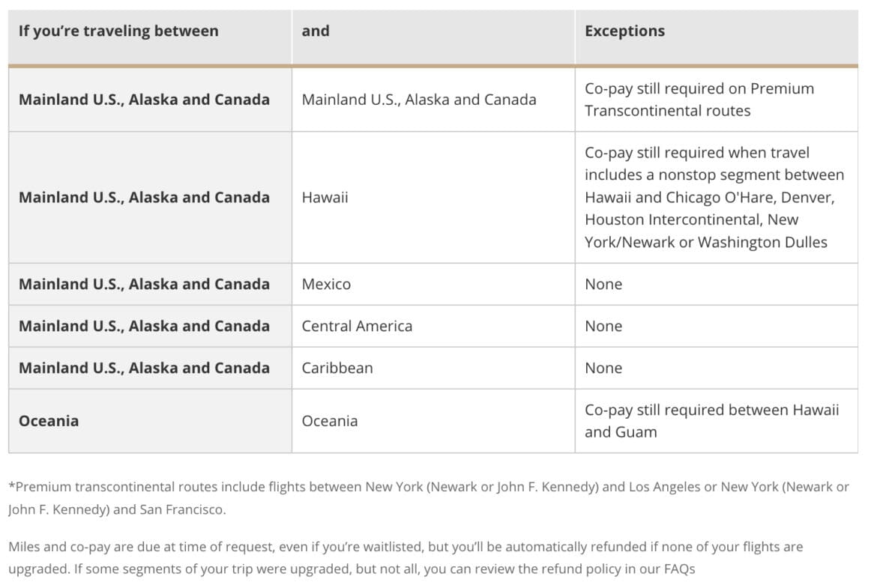Click the Central America destination cell
This screenshot has width=877, height=588.
(x=357, y=327)
